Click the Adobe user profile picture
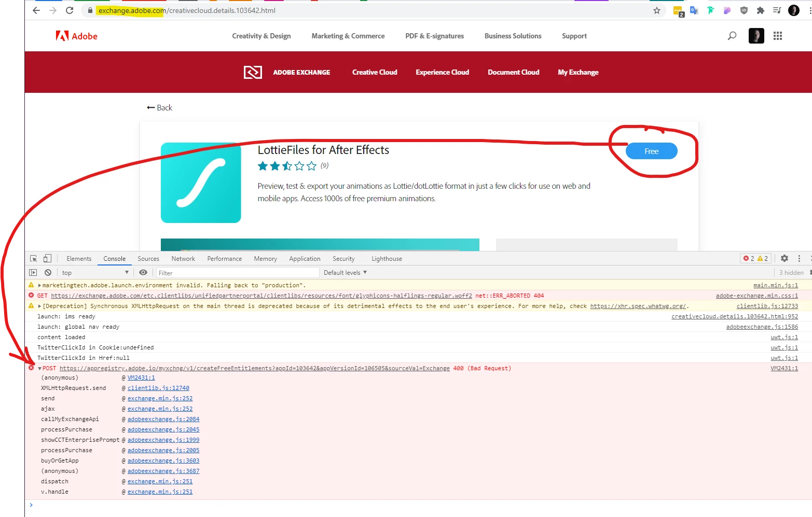 756,36
